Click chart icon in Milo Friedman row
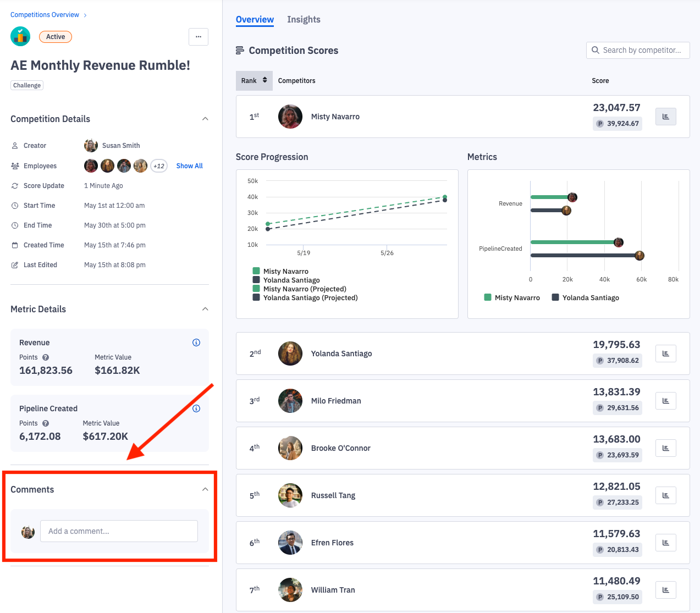 click(x=665, y=401)
